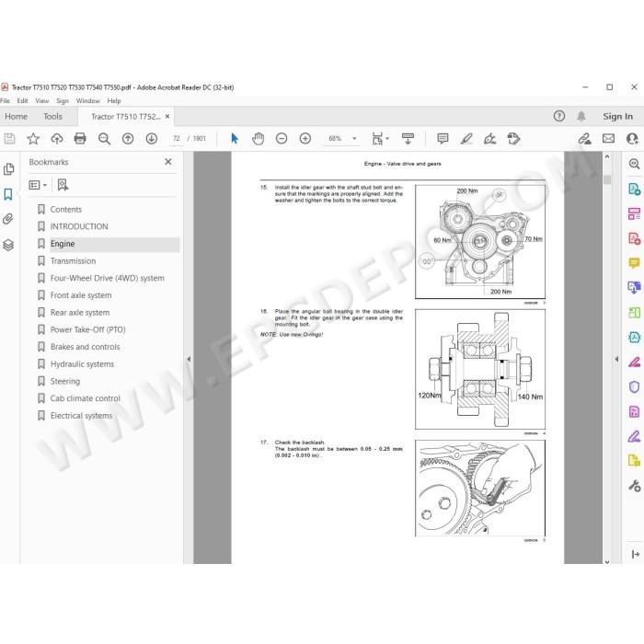Zoom in with plus icon
Screen dimensions: 644x644
coord(305,139)
